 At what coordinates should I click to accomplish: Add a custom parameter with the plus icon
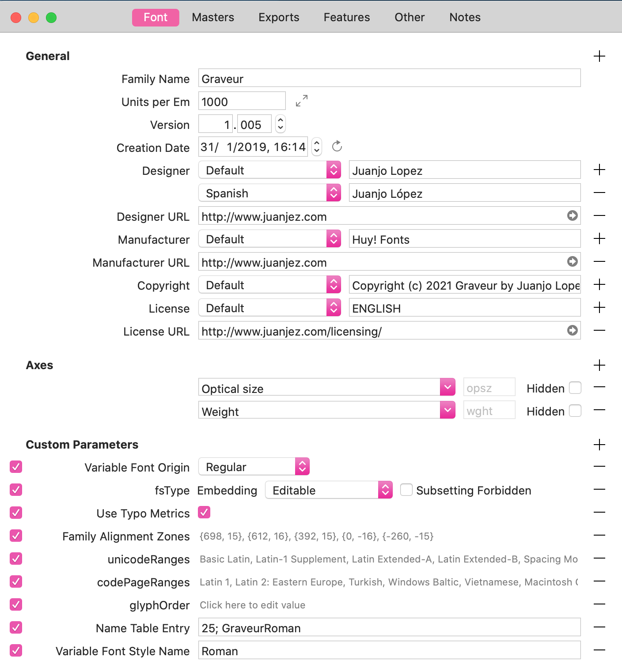[599, 445]
